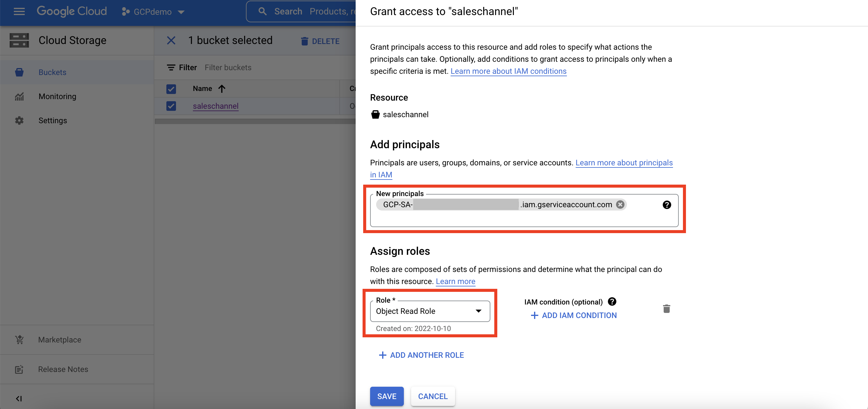
Task: Click the trash icon next to IAM condition
Action: coord(667,308)
